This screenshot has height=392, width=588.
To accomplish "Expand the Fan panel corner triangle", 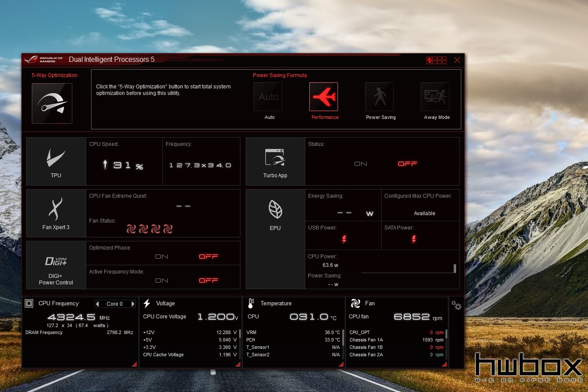I will (x=444, y=364).
